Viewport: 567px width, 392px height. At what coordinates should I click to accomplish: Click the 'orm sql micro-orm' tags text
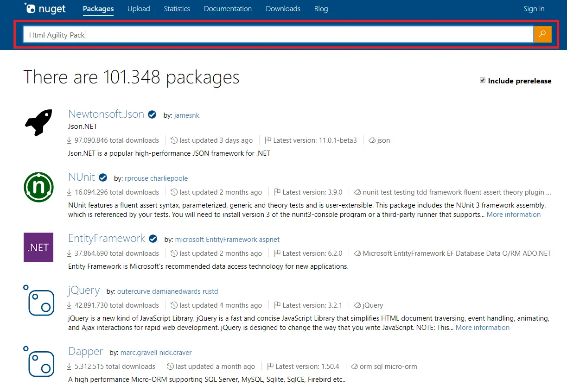pos(389,367)
